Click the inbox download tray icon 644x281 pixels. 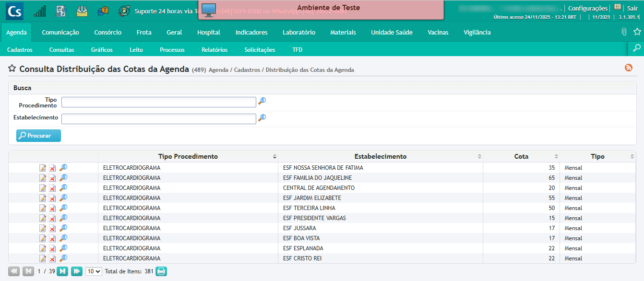(x=82, y=11)
